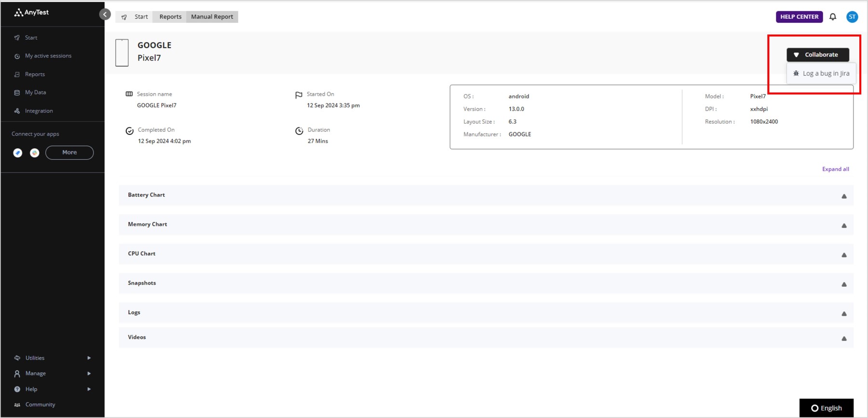
Task: Click the resolution value 1080x2400
Action: (764, 122)
